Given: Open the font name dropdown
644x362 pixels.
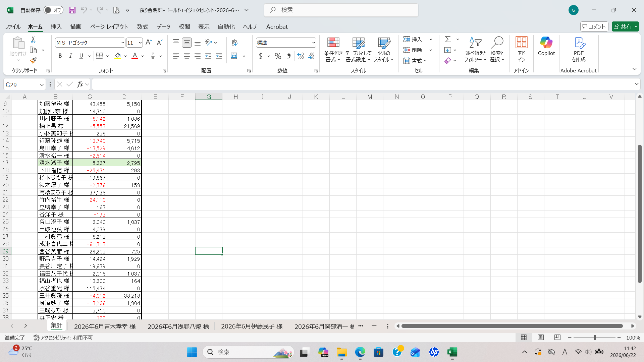Looking at the screenshot, I should point(123,43).
